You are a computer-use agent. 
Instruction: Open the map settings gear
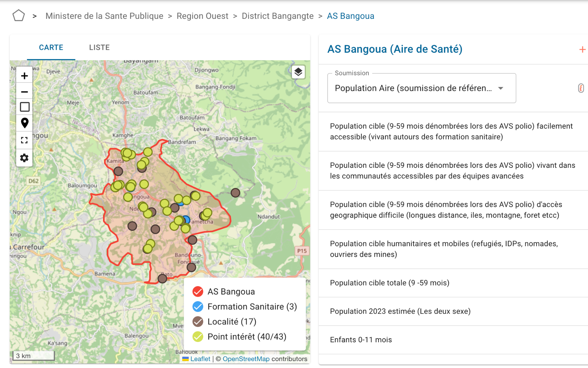pos(24,158)
